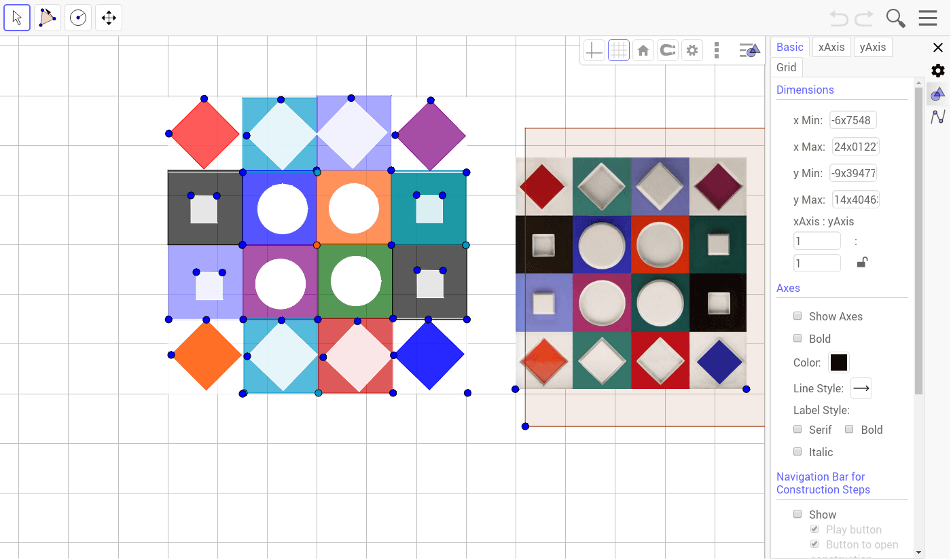
Task: Switch to the Grid tab
Action: click(x=787, y=67)
